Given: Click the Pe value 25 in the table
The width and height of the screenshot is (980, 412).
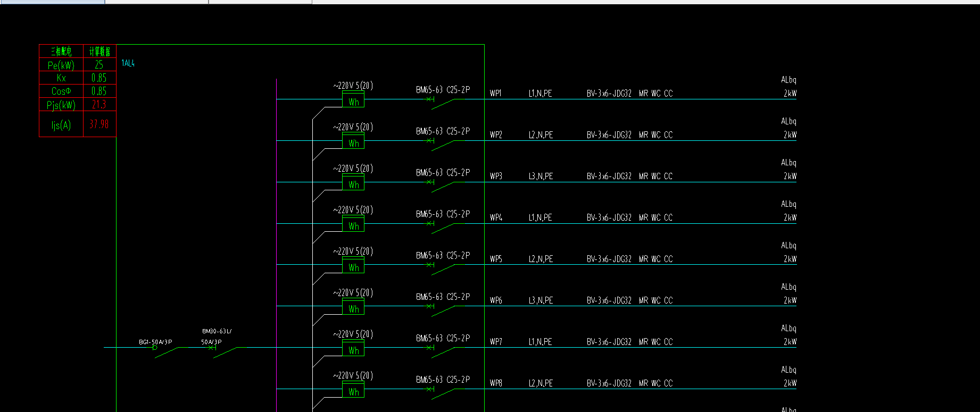Looking at the screenshot, I should [x=99, y=64].
